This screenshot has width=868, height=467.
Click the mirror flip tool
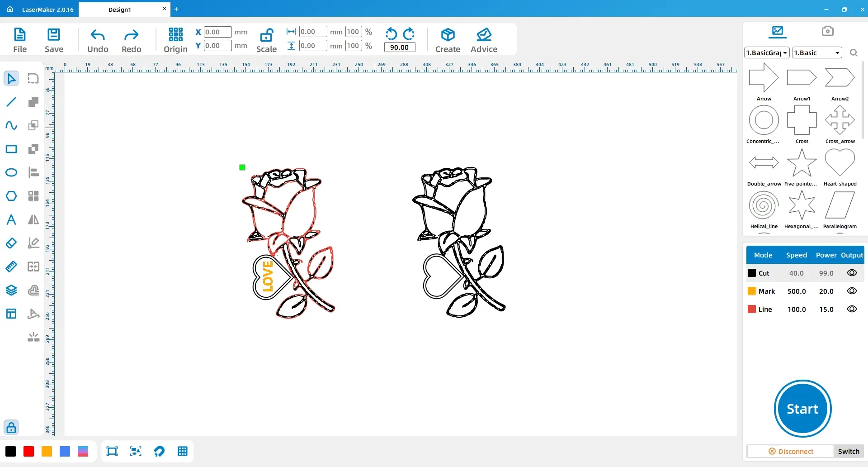click(33, 219)
